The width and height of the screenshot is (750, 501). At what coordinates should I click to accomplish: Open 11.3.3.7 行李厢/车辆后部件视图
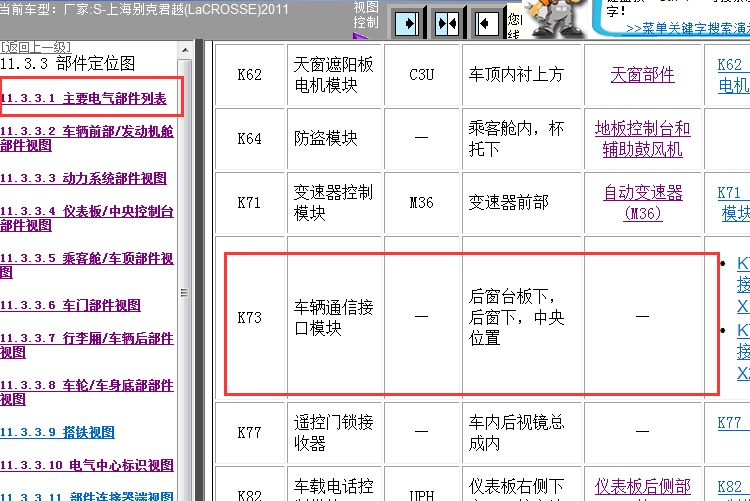[87, 345]
